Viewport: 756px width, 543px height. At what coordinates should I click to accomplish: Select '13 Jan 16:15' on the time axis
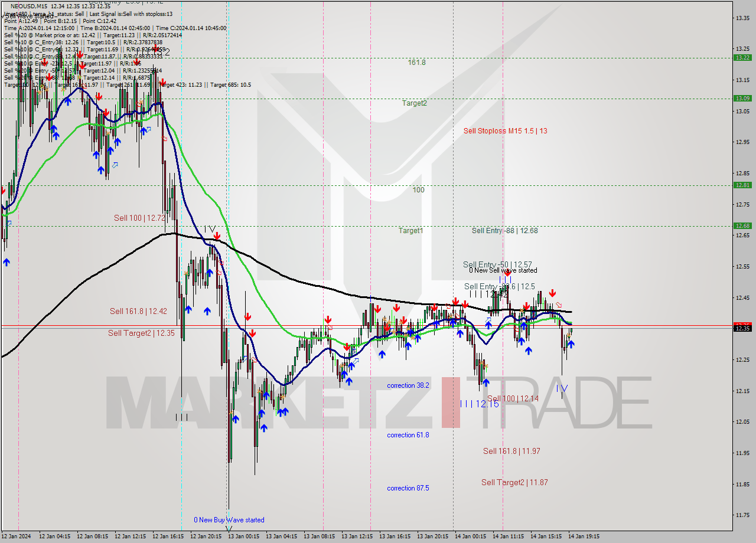tap(395, 537)
